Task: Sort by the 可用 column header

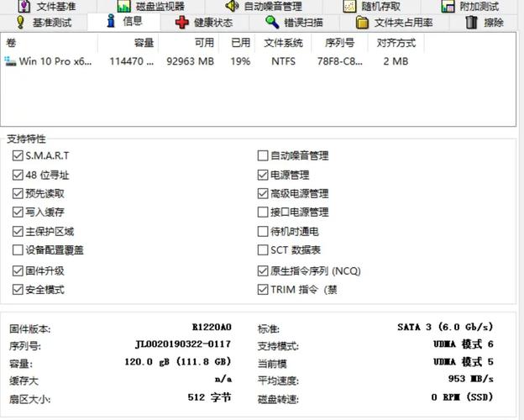Action: click(188, 43)
